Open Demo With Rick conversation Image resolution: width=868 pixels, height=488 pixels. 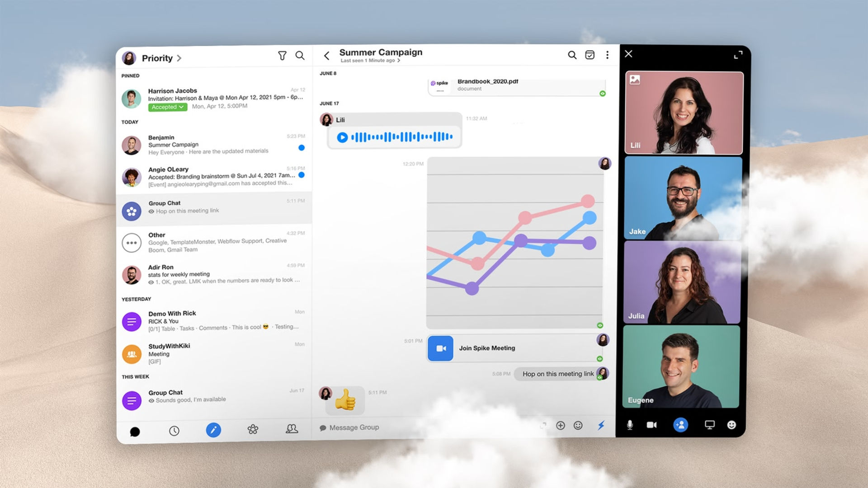214,321
